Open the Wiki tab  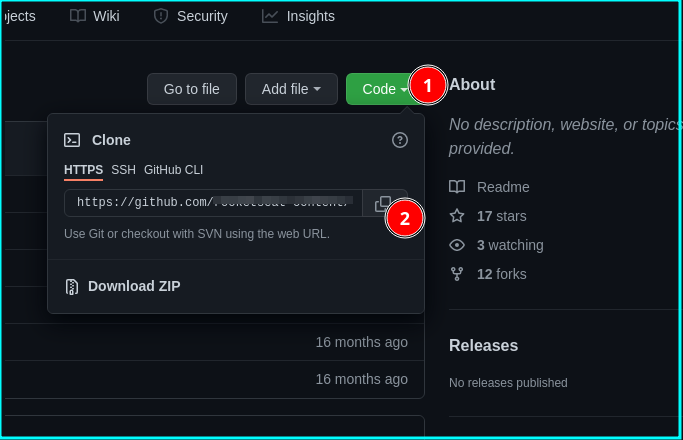click(95, 16)
